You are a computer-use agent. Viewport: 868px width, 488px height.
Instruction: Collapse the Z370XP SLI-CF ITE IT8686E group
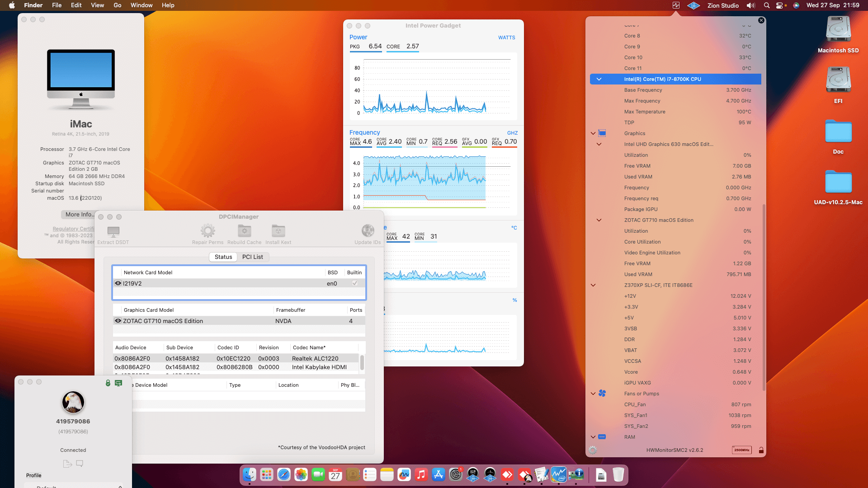point(593,285)
